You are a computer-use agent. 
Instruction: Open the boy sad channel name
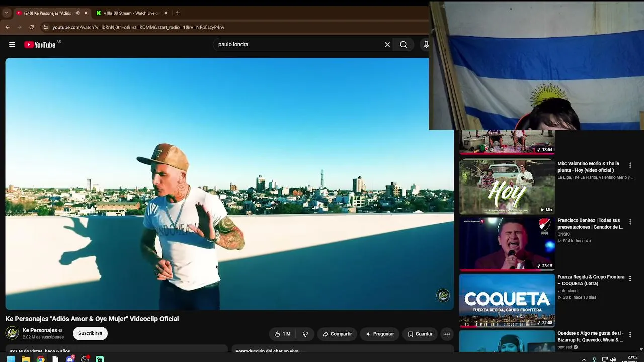pyautogui.click(x=565, y=347)
